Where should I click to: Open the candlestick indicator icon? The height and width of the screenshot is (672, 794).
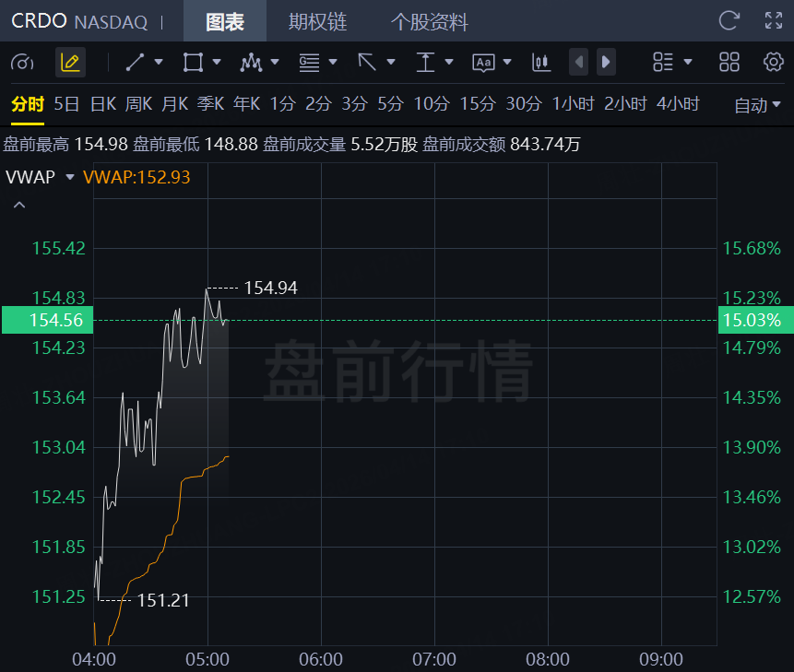coord(541,63)
